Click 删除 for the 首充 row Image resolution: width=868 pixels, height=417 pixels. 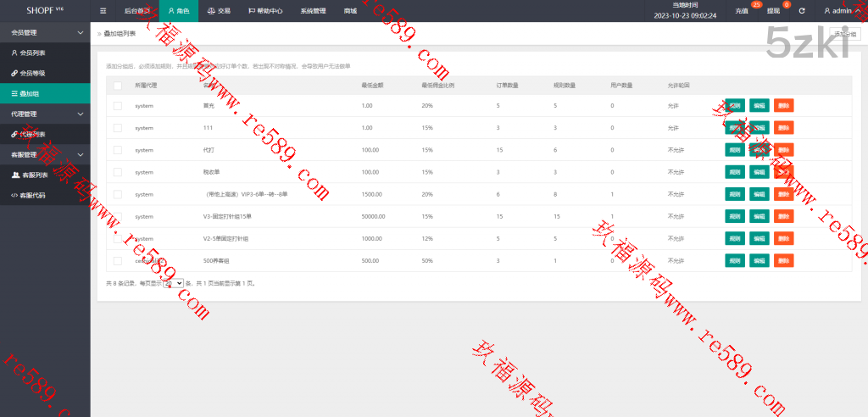783,106
